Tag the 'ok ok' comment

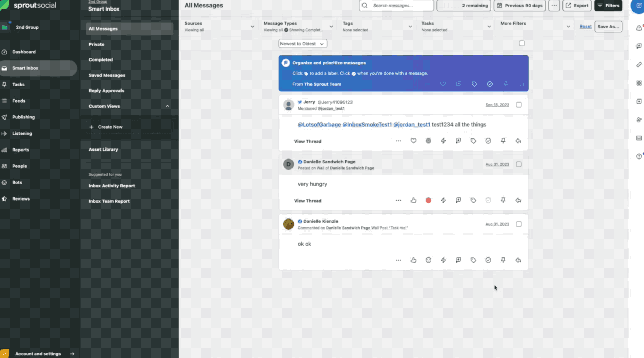(x=473, y=260)
